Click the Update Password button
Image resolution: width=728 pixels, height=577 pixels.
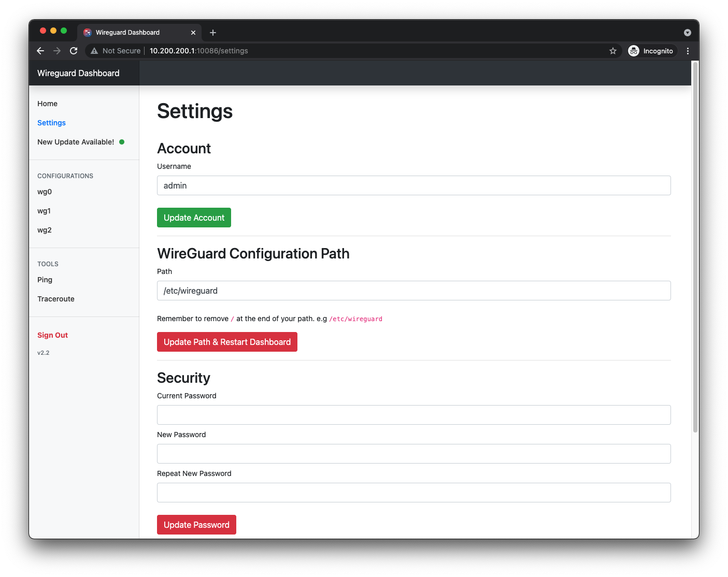click(196, 524)
